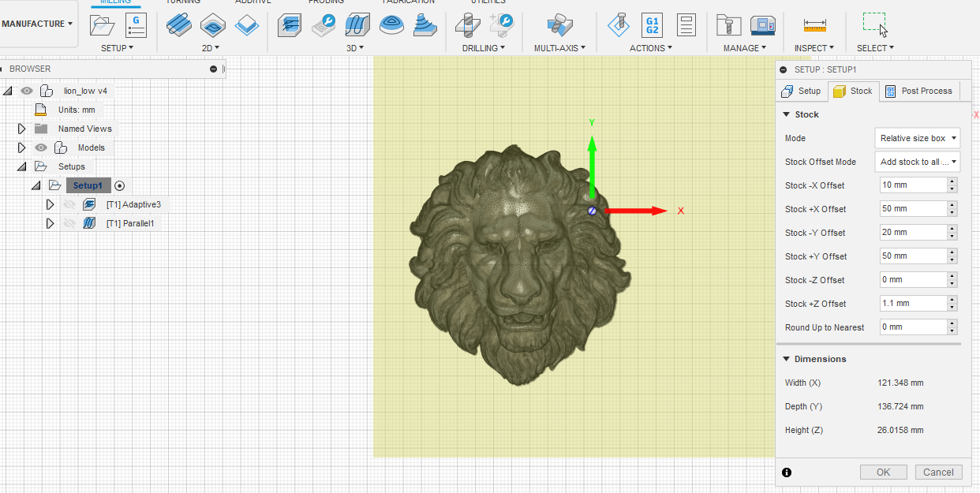The height and width of the screenshot is (493, 980).
Task: Open the Stock Offset Mode dropdown
Action: point(917,162)
